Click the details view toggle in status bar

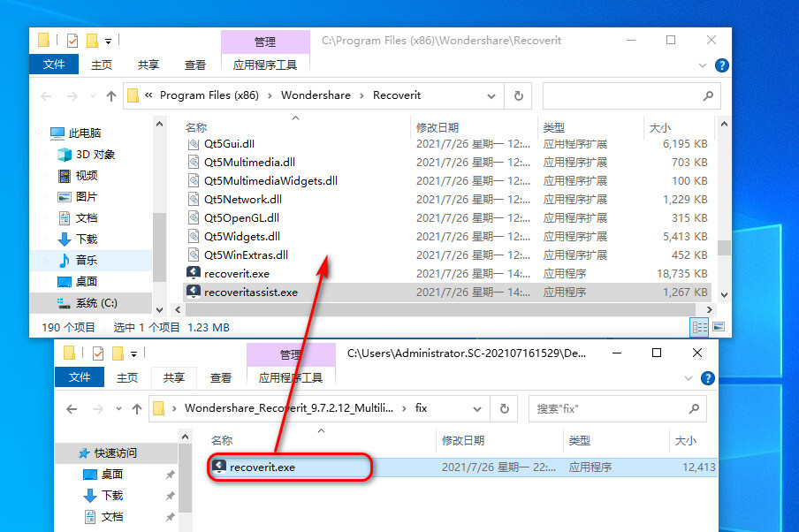[699, 327]
